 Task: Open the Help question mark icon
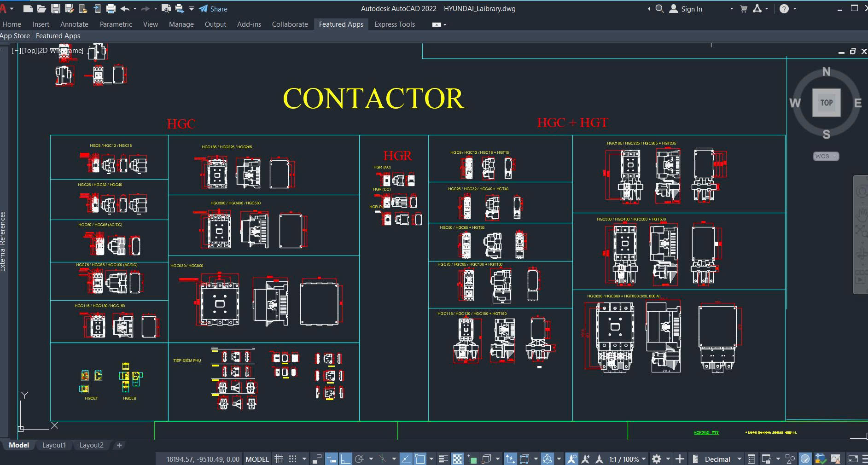[x=784, y=9]
